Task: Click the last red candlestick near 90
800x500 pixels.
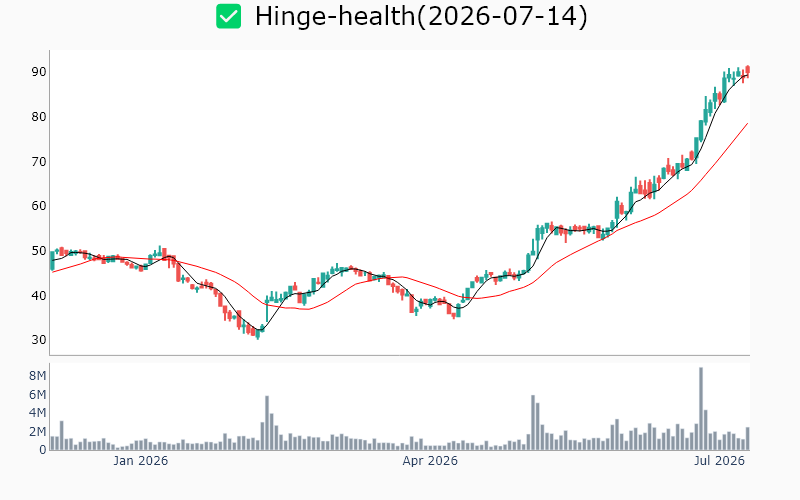Action: tap(747, 71)
